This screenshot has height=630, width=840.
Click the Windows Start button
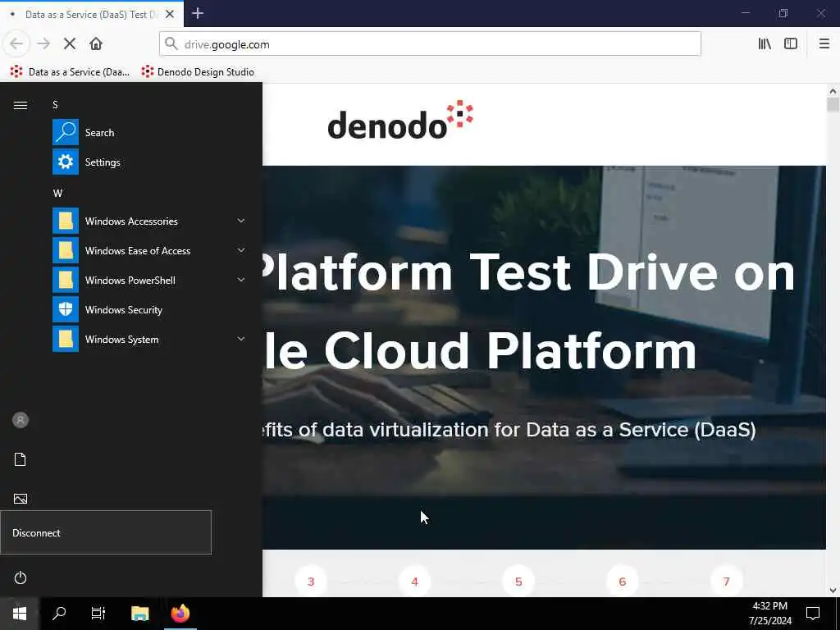coord(20,614)
